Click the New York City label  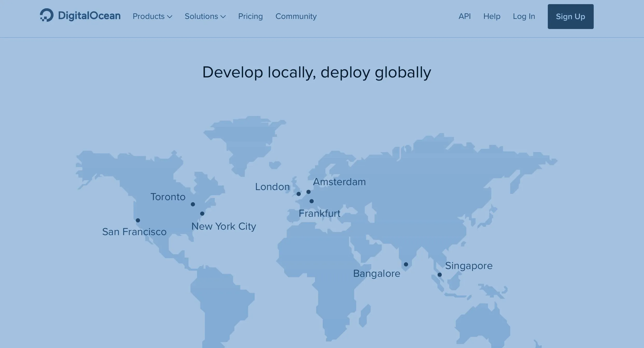224,226
